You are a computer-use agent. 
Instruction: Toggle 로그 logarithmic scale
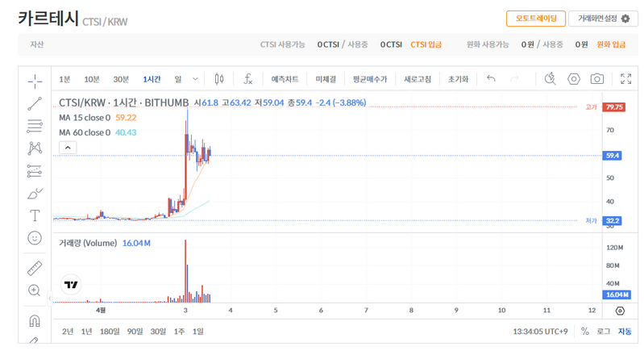[x=603, y=331]
